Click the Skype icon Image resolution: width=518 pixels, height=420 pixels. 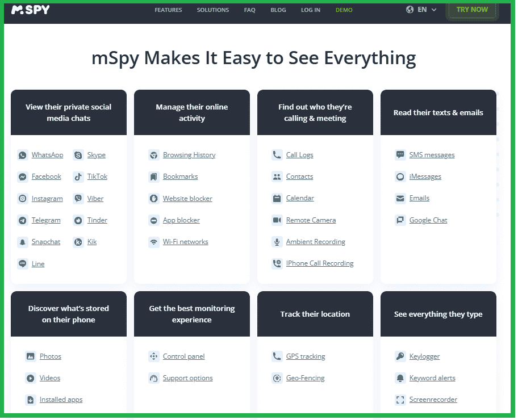click(x=78, y=155)
